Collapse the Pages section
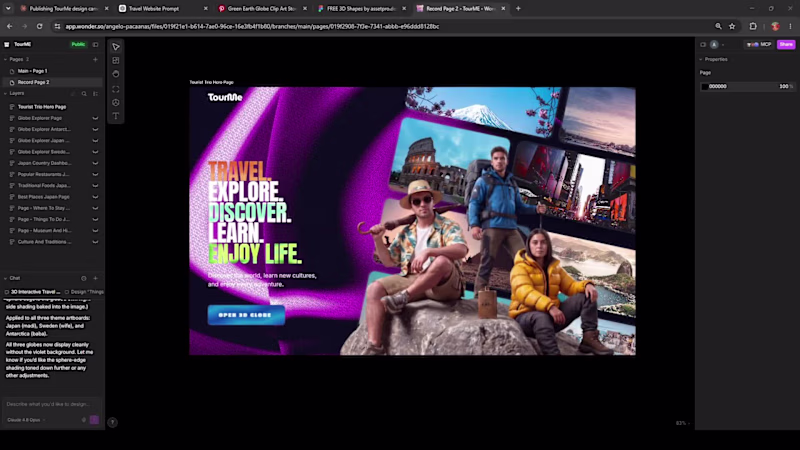 coord(5,60)
